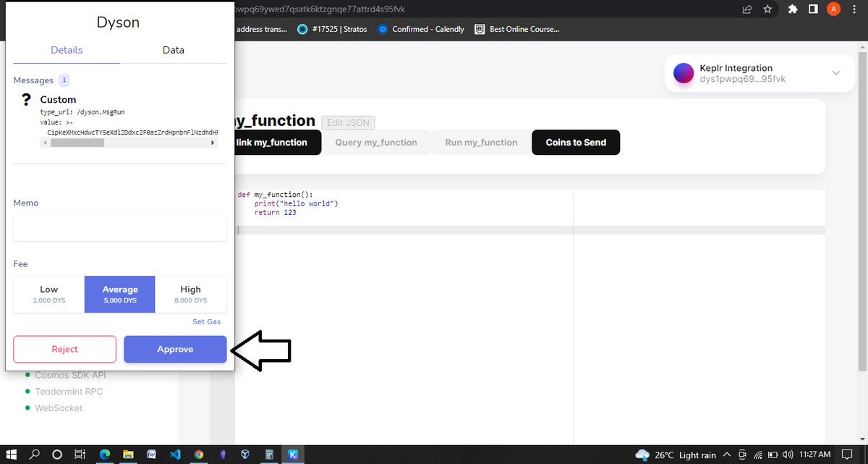This screenshot has height=464, width=868.
Task: Click the Set Gas link
Action: click(x=206, y=321)
